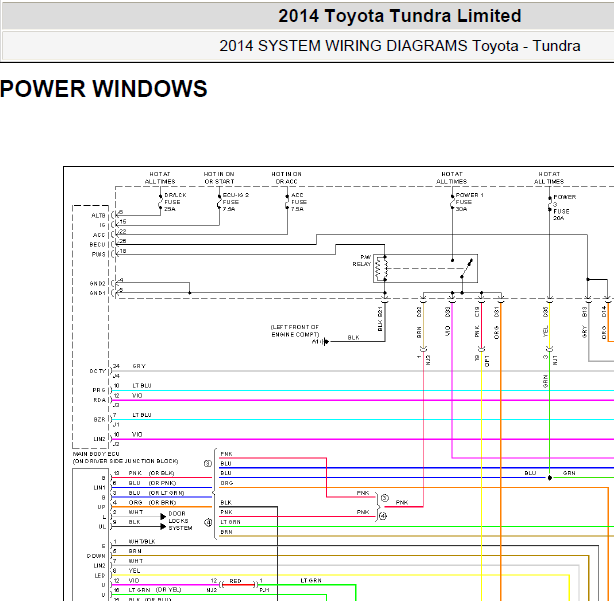Image resolution: width=614 pixels, height=601 pixels.
Task: Click the 'GND1' terminal label
Action: [x=98, y=293]
